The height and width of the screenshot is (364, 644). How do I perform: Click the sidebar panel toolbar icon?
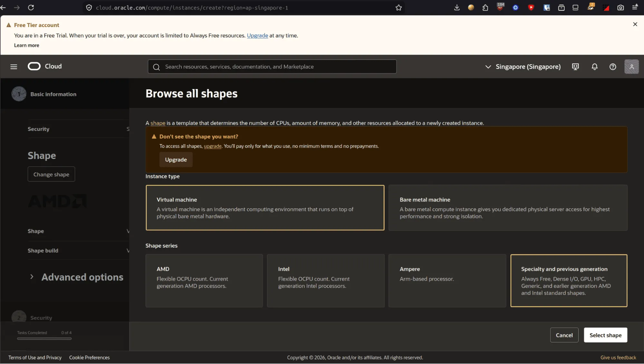coord(575,7)
